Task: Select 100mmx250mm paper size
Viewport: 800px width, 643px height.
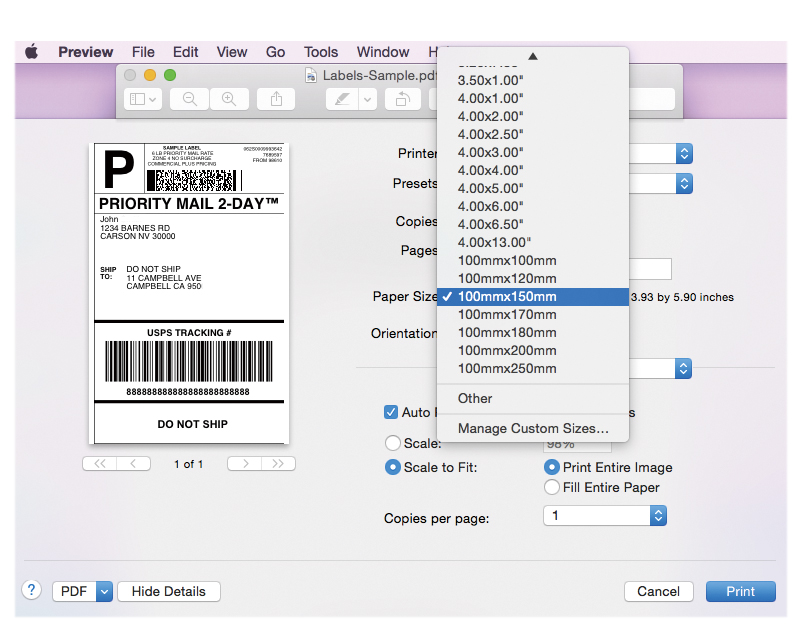Action: pyautogui.click(x=533, y=369)
